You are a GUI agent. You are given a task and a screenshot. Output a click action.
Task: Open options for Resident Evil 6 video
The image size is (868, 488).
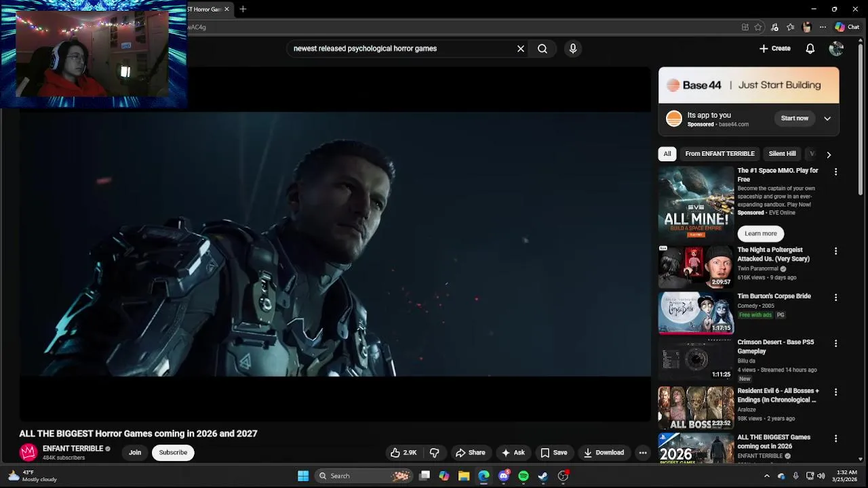pos(835,392)
